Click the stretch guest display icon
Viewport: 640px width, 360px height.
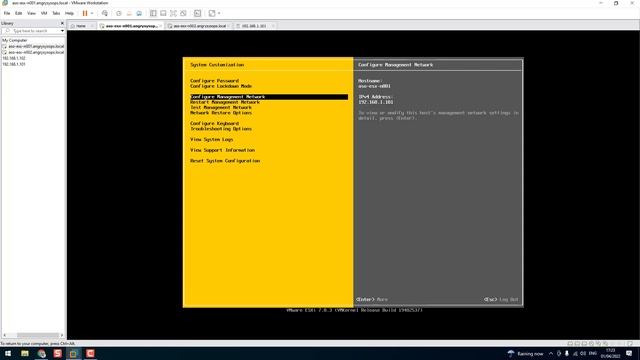212,13
